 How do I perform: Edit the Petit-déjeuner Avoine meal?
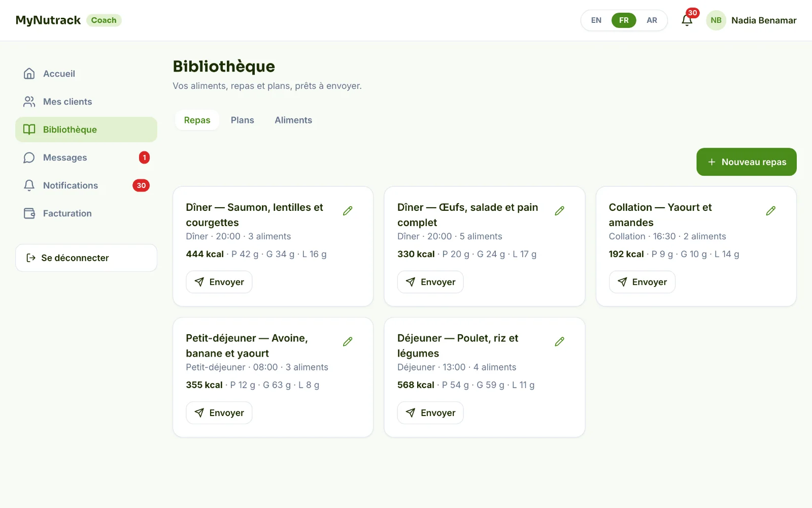[x=348, y=342]
